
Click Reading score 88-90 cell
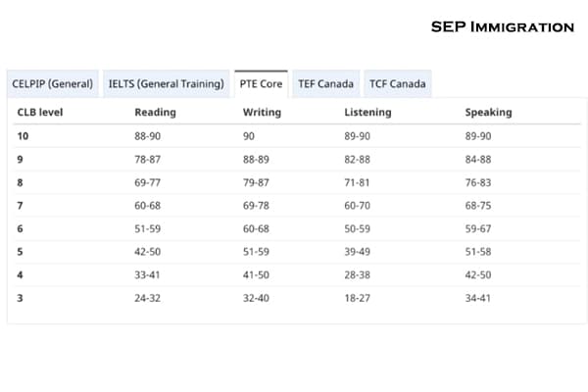148,136
